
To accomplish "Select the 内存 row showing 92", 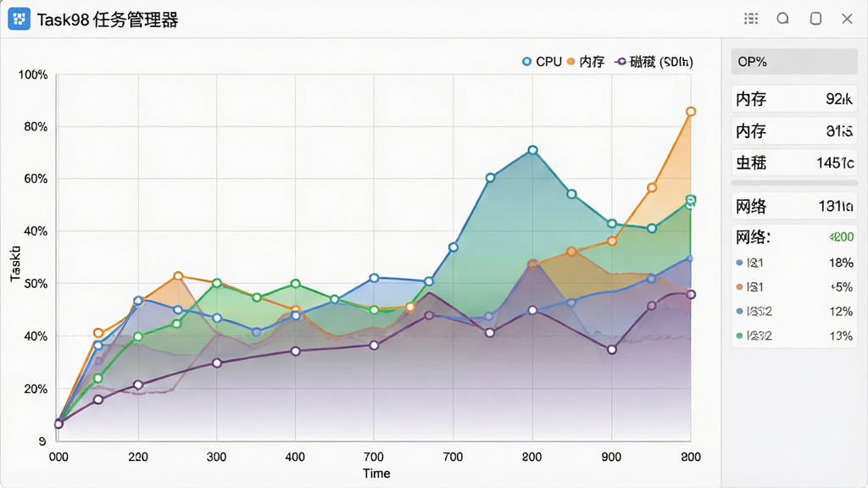I will (x=794, y=98).
